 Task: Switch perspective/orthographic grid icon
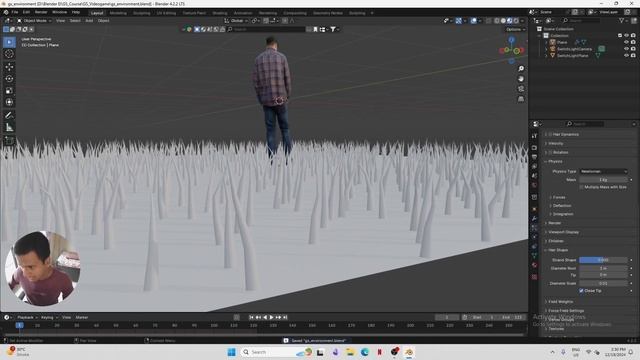pos(521,99)
